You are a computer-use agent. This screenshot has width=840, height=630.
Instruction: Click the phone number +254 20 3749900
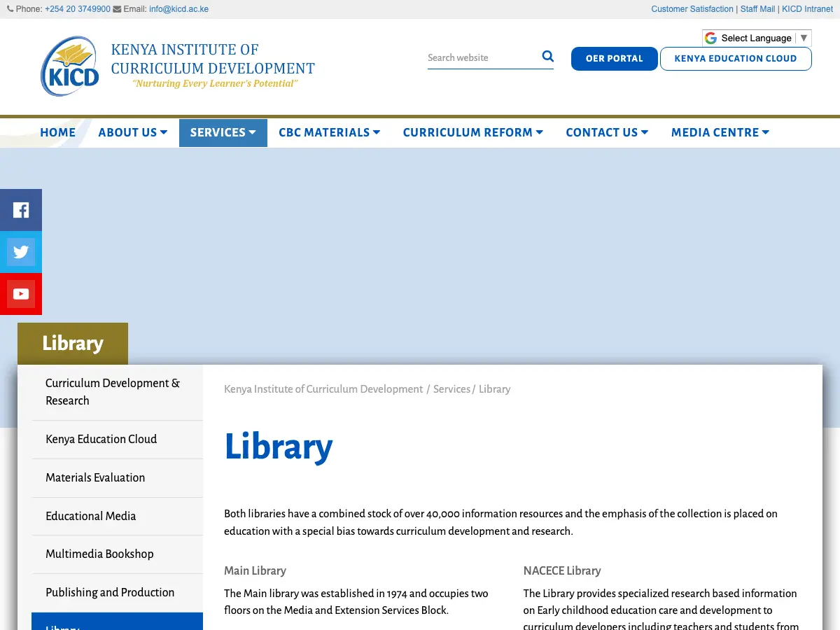78,9
